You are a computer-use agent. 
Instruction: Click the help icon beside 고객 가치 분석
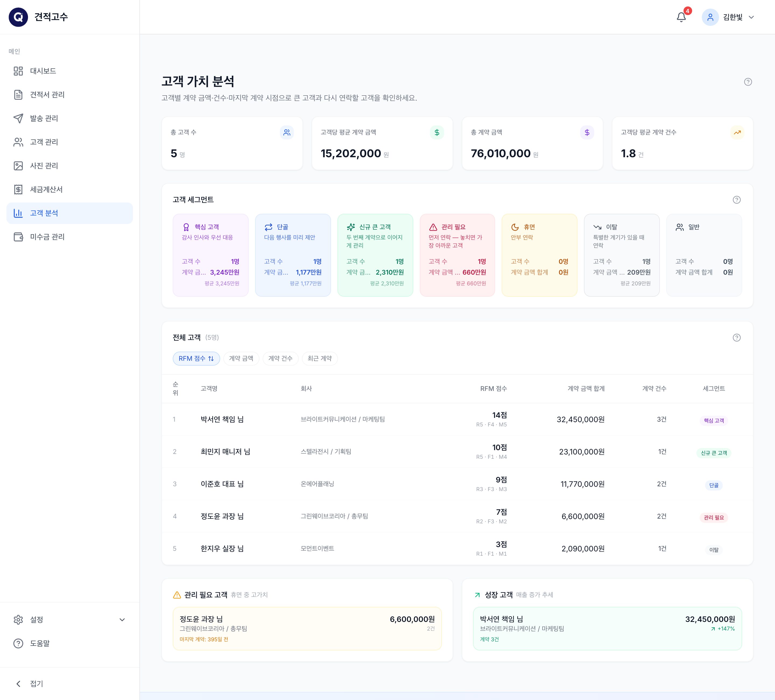click(x=748, y=82)
